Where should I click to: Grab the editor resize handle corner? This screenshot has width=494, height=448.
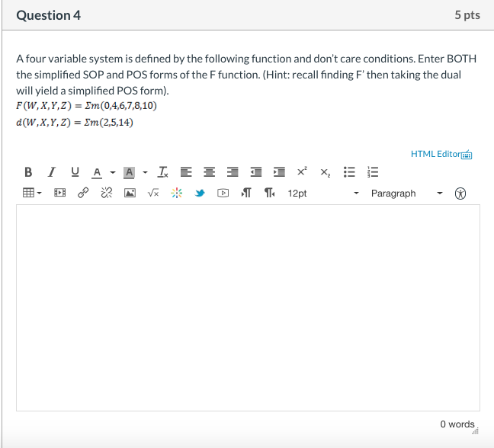tap(476, 430)
